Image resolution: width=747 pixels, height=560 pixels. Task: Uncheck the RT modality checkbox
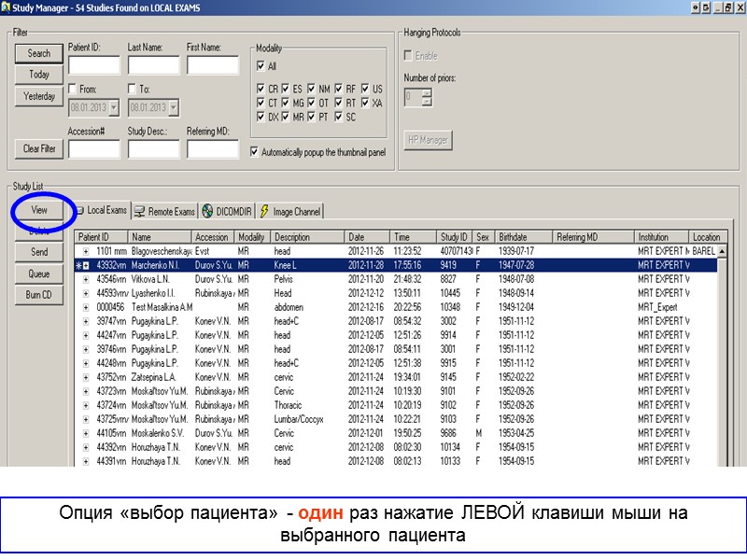click(x=338, y=103)
